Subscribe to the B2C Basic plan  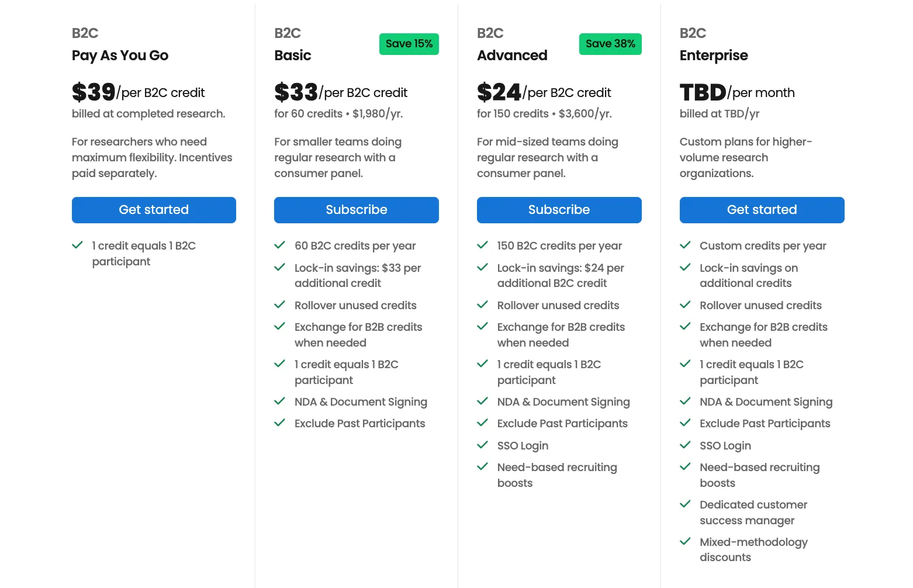pos(356,210)
